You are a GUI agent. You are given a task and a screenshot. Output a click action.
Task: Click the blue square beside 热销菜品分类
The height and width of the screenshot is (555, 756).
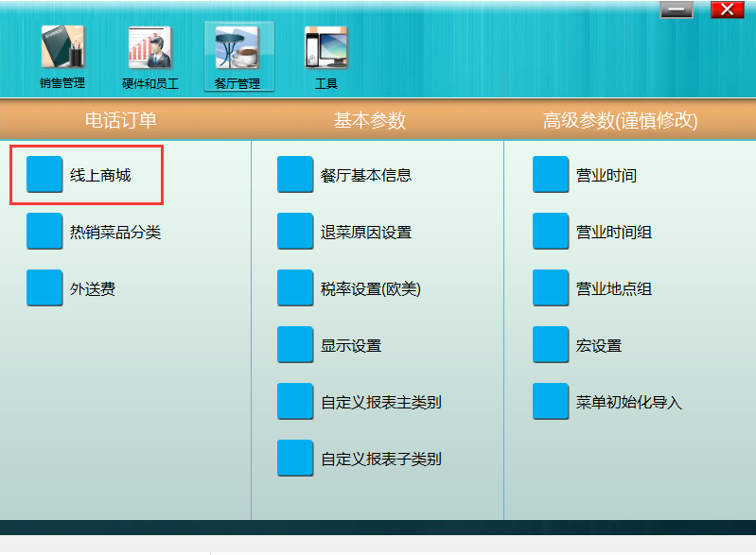[x=44, y=232]
